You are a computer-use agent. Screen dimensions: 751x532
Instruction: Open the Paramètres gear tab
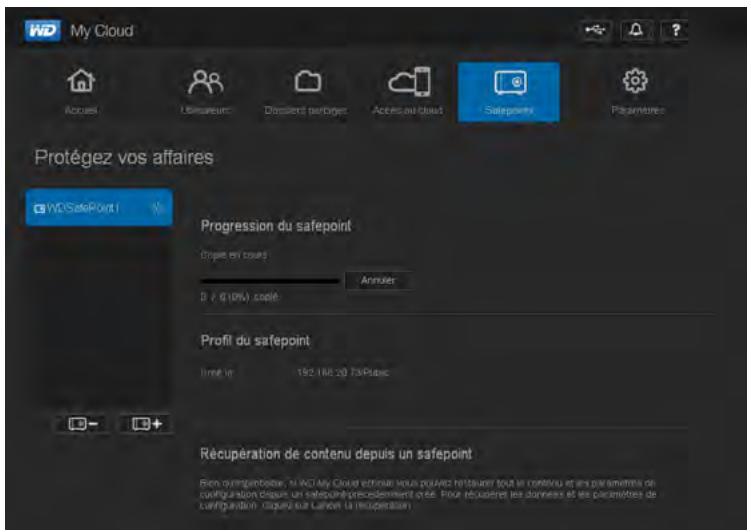(637, 91)
